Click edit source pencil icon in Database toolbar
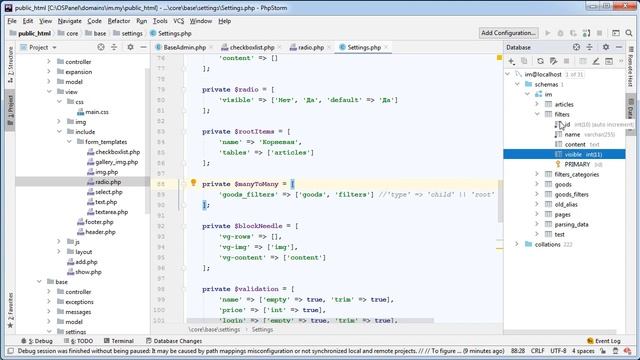Image resolution: width=640 pixels, height=360 pixels. pyautogui.click(x=596, y=61)
